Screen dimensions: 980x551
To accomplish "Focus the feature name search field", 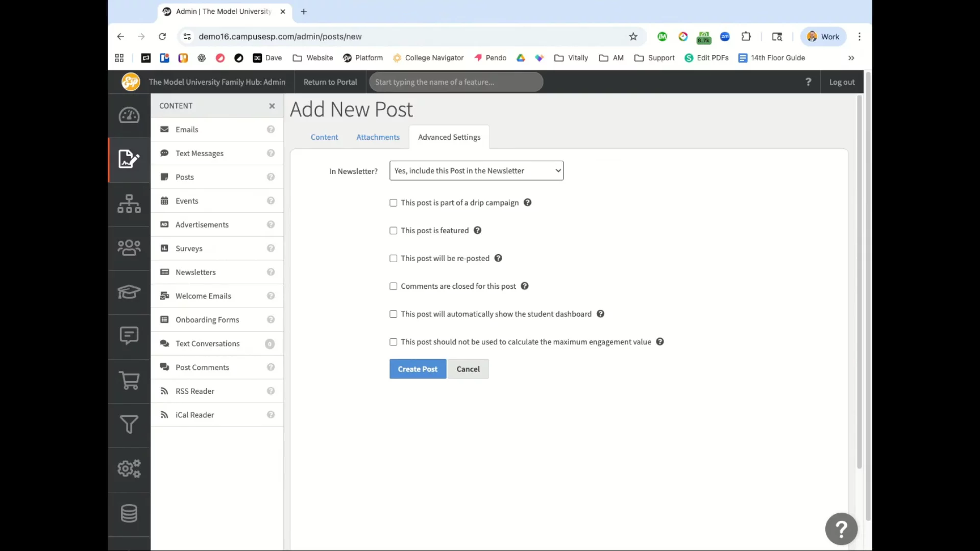I will [456, 82].
